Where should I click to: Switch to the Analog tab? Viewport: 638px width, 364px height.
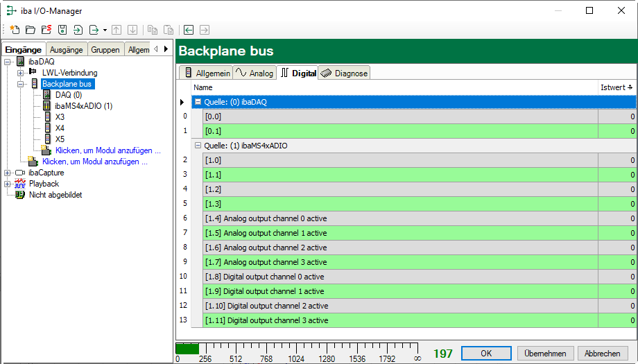pyautogui.click(x=254, y=73)
